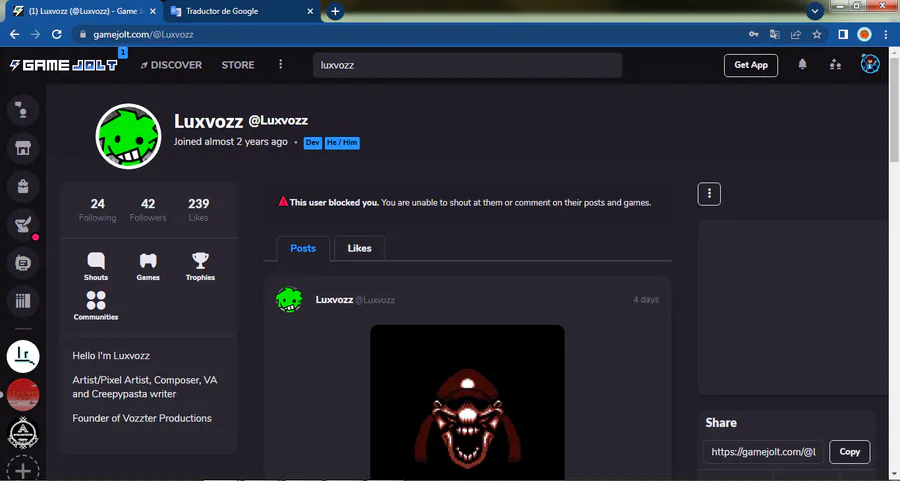
Task: Open the chat icon in left sidebar
Action: tap(23, 110)
